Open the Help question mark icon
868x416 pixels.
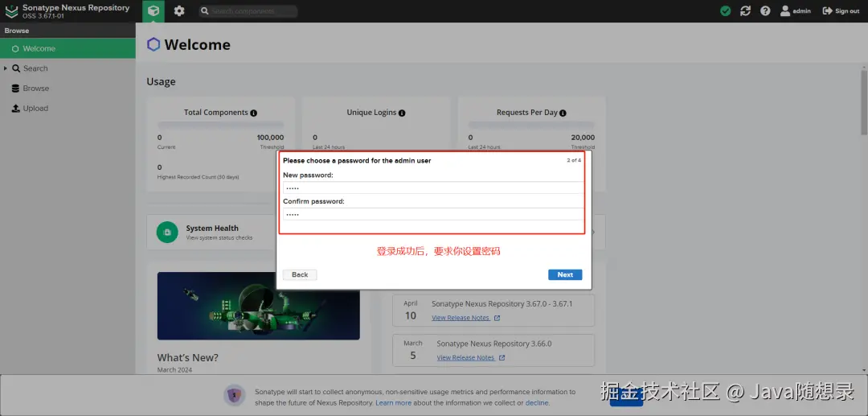pos(765,11)
